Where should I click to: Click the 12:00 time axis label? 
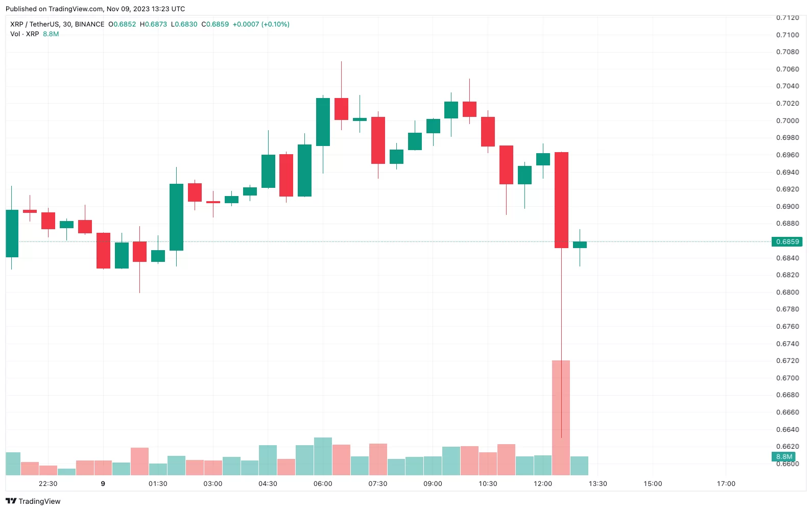pyautogui.click(x=542, y=484)
